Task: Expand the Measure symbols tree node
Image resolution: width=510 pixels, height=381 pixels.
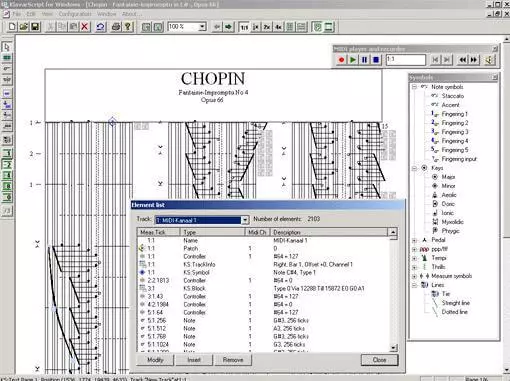Action: [x=414, y=276]
